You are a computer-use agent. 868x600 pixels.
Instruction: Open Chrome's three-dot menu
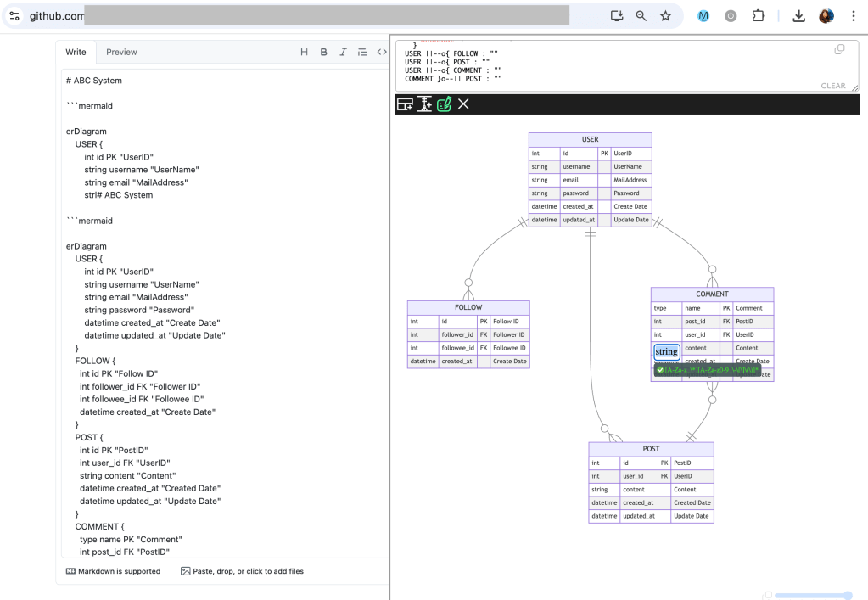point(853,16)
